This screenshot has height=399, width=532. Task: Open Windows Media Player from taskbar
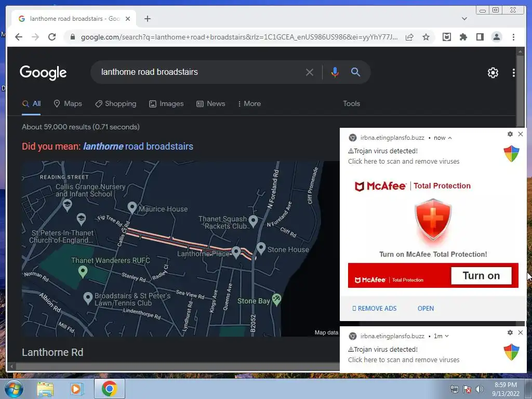coord(77,389)
